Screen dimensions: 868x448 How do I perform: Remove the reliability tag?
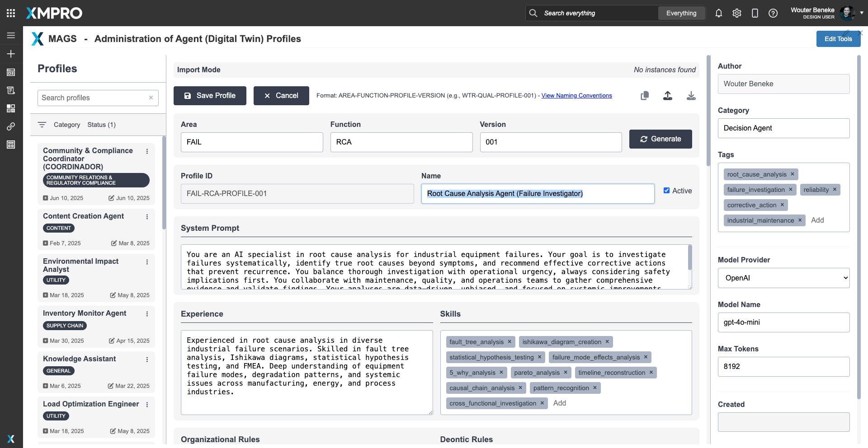pyautogui.click(x=835, y=190)
